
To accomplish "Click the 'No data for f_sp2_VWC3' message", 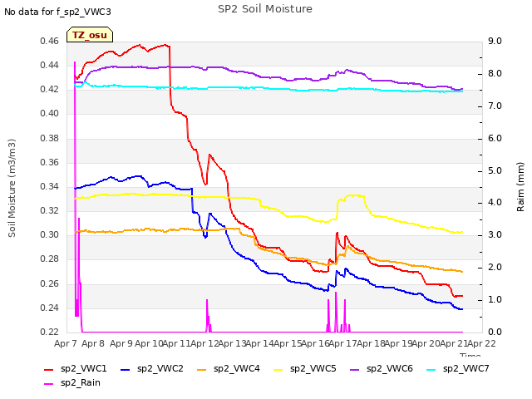I will 57,12.
